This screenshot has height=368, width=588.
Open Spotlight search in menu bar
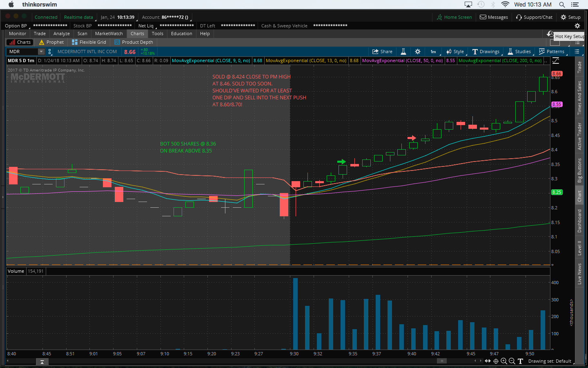point(562,4)
